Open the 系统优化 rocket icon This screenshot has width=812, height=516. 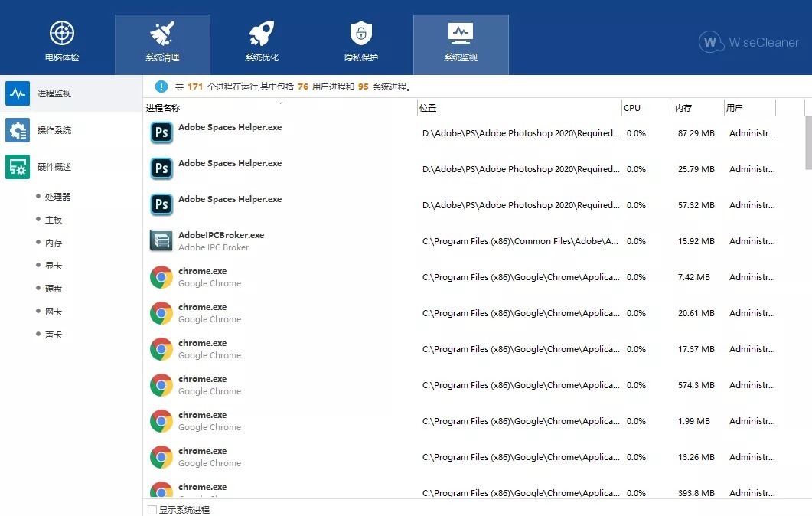(x=262, y=34)
